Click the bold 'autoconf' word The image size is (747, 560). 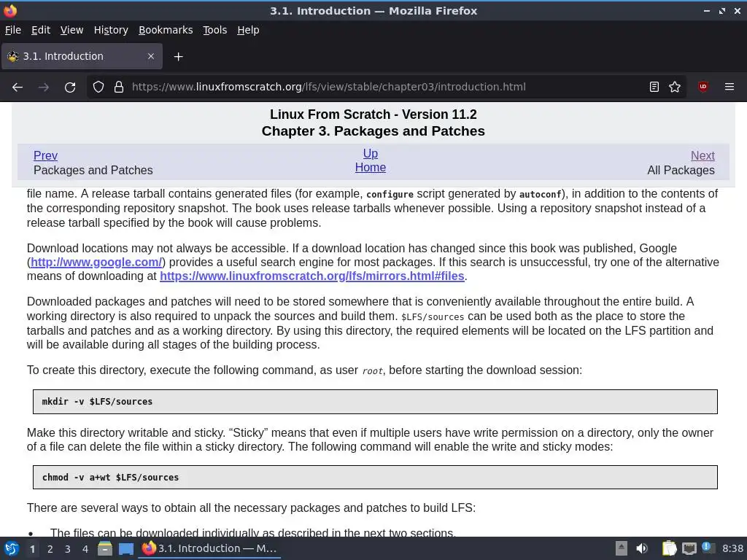541,194
